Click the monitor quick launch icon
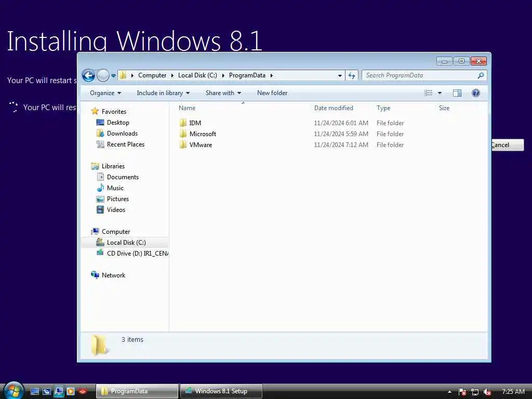Screen dimensions: 532x399 [59, 391]
